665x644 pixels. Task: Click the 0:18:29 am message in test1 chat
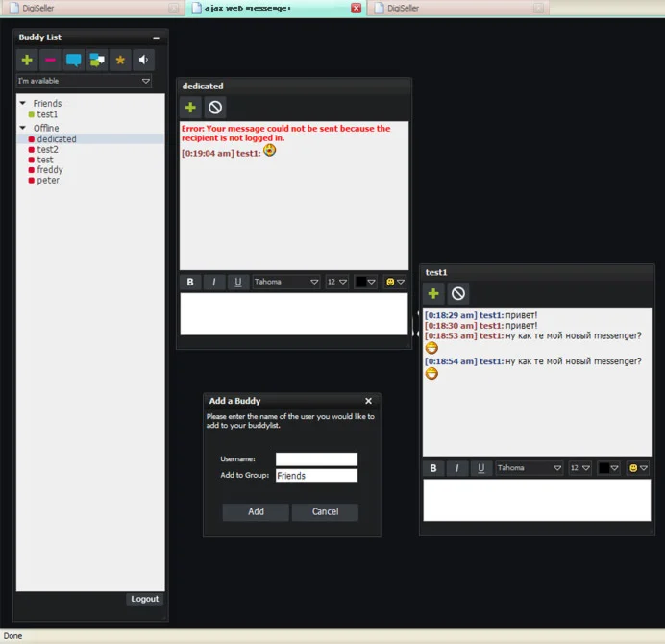click(480, 315)
